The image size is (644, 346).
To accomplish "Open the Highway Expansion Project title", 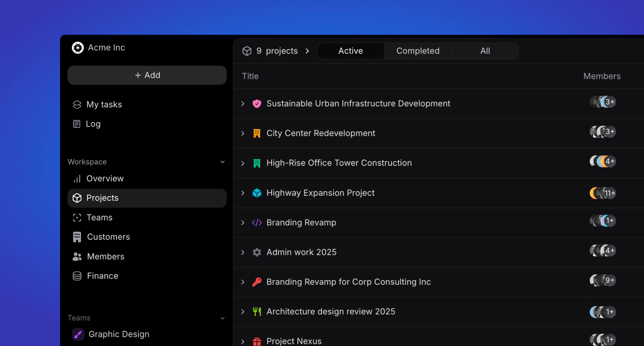I will click(320, 193).
